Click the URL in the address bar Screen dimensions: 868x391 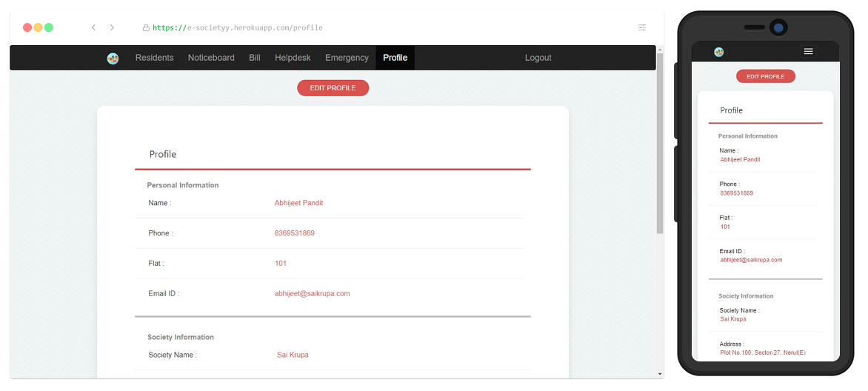[x=238, y=27]
